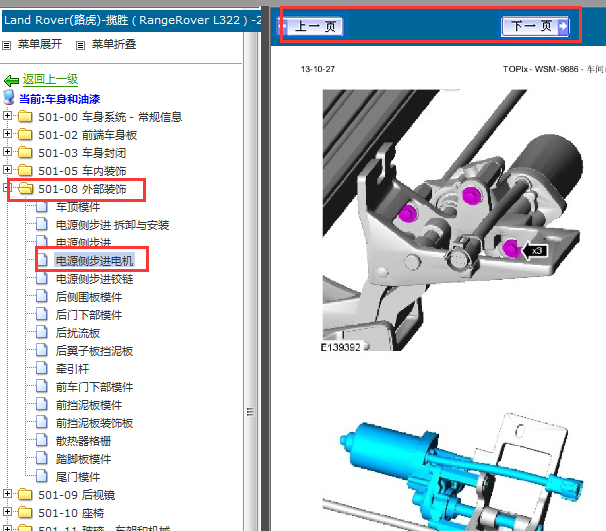Image resolution: width=606 pixels, height=531 pixels.
Task: Click the 后扰流板 page icon
Action: click(x=42, y=332)
